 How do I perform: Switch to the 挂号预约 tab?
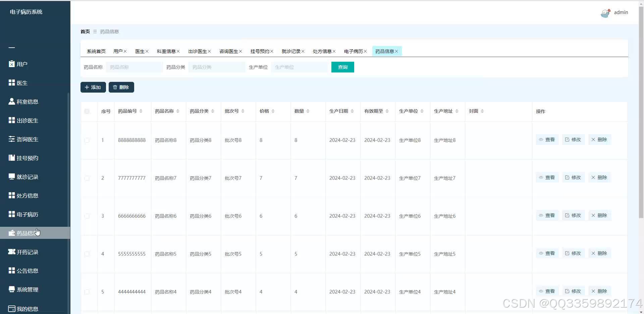(x=260, y=51)
